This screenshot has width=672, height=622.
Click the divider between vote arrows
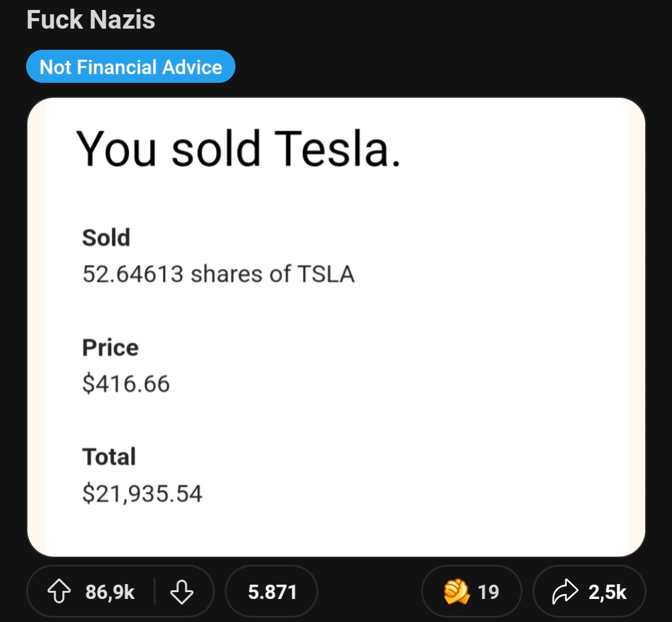(x=155, y=592)
